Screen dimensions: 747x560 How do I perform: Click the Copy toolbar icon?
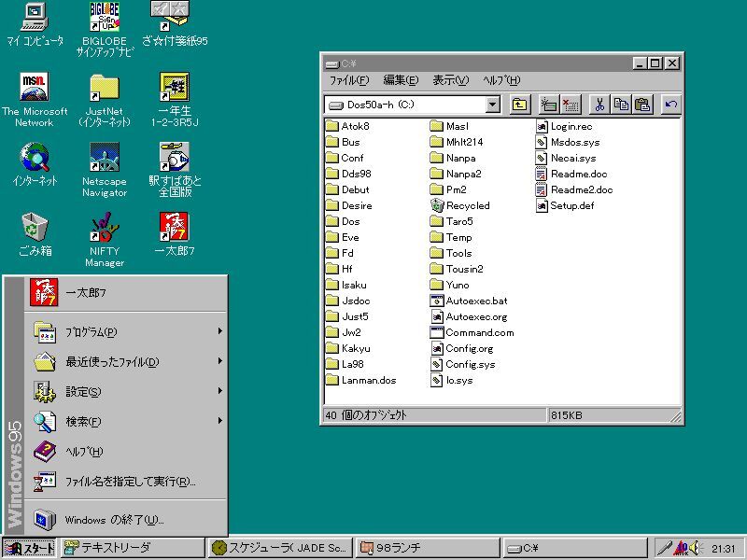point(621,105)
